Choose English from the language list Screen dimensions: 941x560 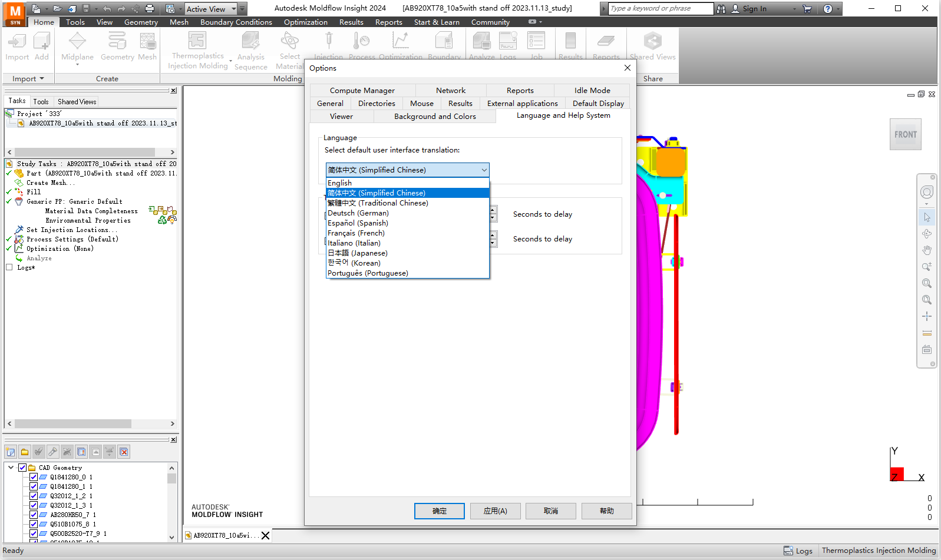pos(408,183)
